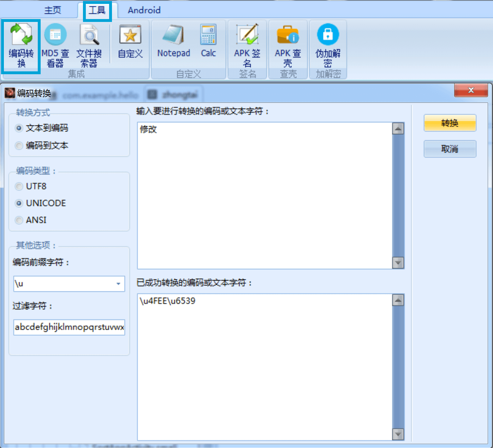Switch to the 主页 ribbon tab
The width and height of the screenshot is (493, 448).
click(53, 10)
